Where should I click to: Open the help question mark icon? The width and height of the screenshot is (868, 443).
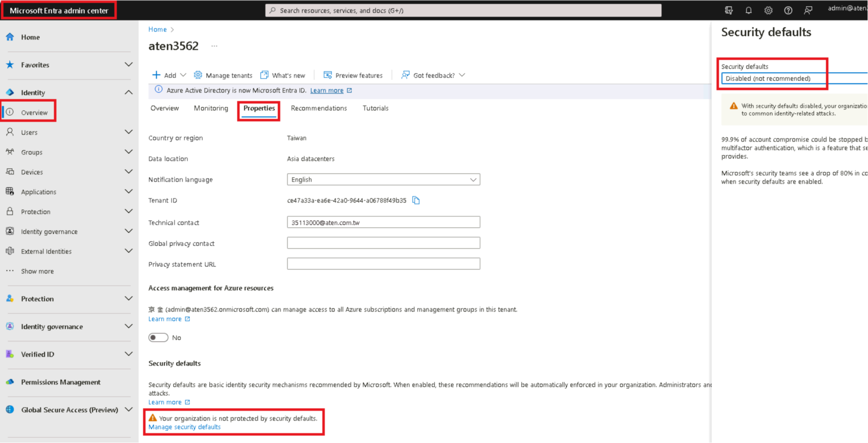pyautogui.click(x=788, y=10)
